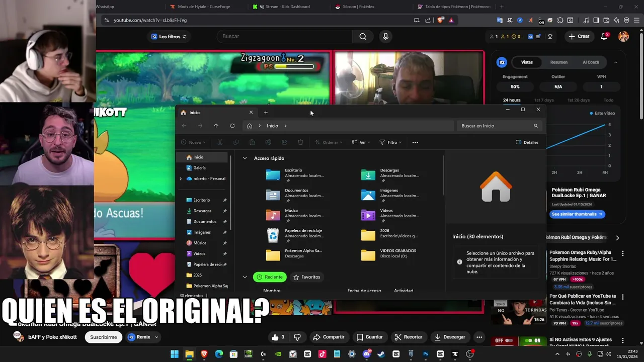Click the Compartir button
Image resolution: width=644 pixels, height=362 pixels.
(x=329, y=337)
